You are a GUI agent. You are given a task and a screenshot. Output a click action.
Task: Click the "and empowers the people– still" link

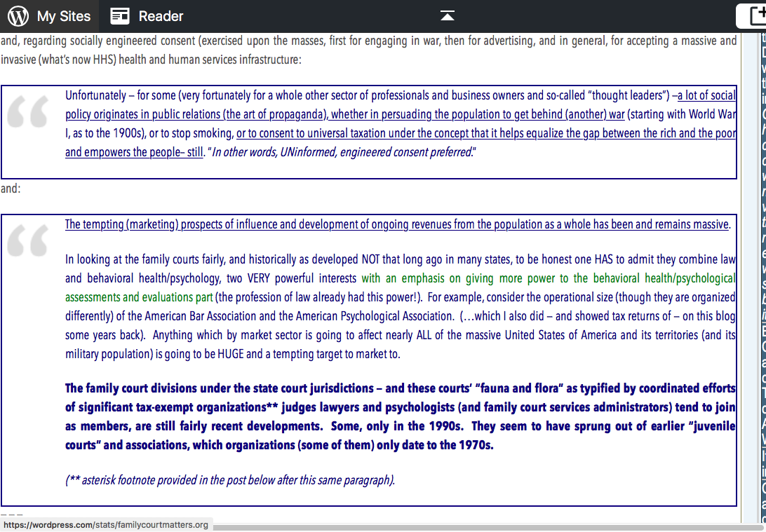pyautogui.click(x=134, y=152)
